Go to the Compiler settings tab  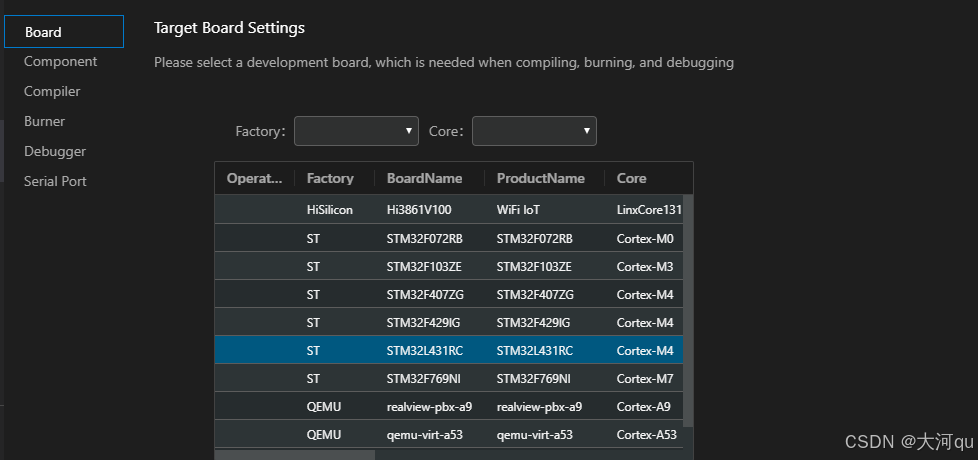tap(52, 91)
